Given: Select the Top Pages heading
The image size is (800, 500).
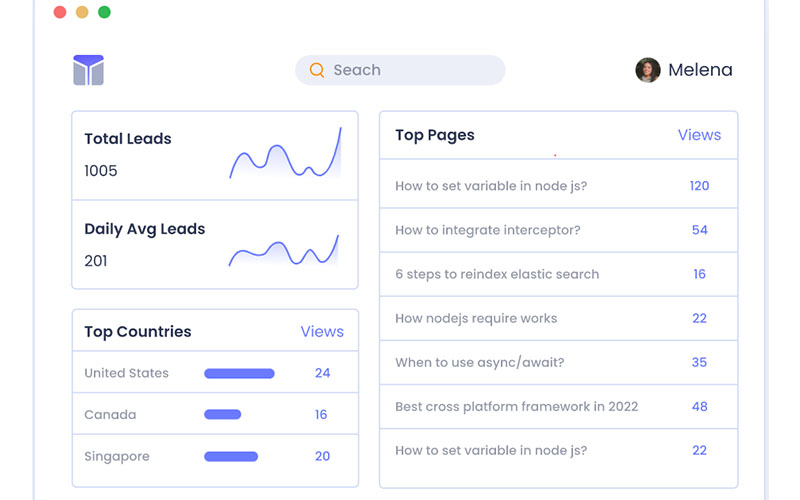Looking at the screenshot, I should [x=435, y=135].
